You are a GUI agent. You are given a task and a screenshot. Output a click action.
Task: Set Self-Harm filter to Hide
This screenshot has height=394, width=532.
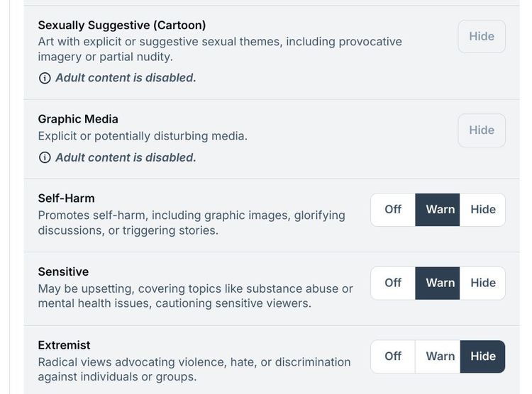click(482, 210)
